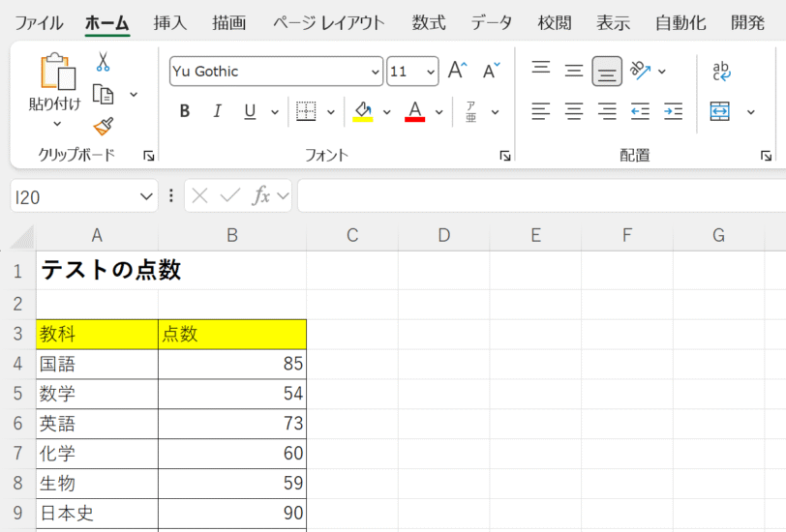Image resolution: width=786 pixels, height=532 pixels.
Task: Click the phonetic guide (ア亜) icon
Action: tap(470, 111)
